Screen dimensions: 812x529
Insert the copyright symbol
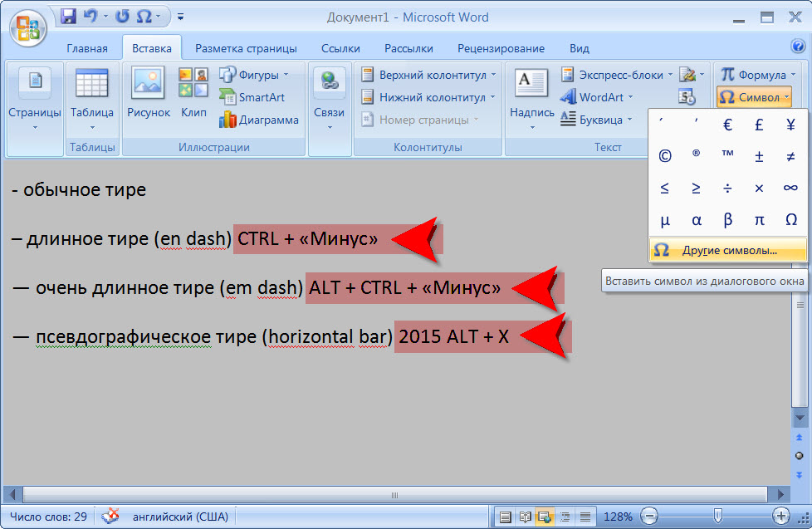click(665, 155)
